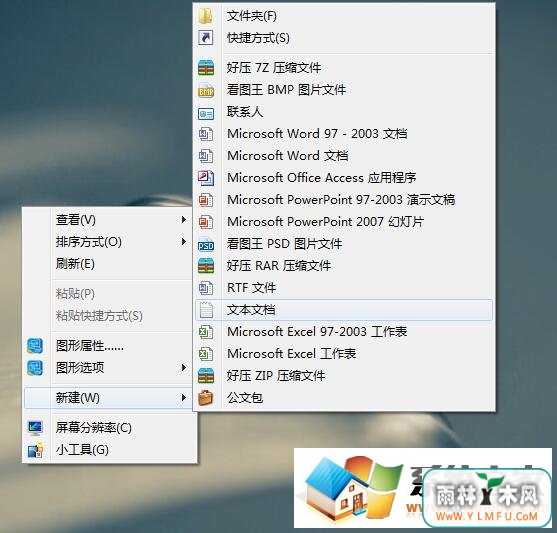The width and height of the screenshot is (557, 533).
Task: Create a new 文本文档
Action: coord(344,310)
